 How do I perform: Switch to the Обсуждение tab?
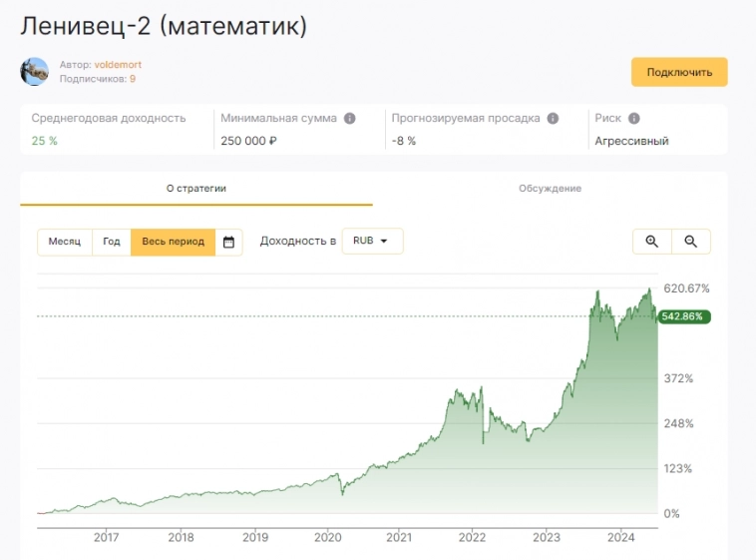(x=550, y=188)
